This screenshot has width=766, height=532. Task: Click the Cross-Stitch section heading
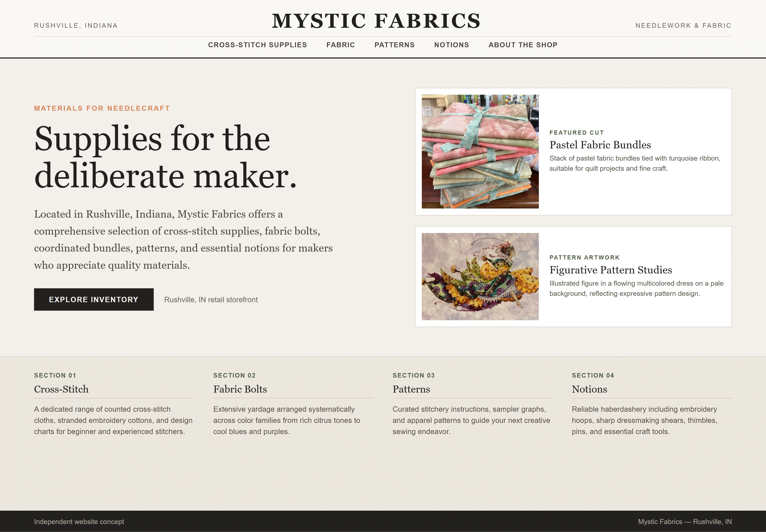pyautogui.click(x=61, y=389)
